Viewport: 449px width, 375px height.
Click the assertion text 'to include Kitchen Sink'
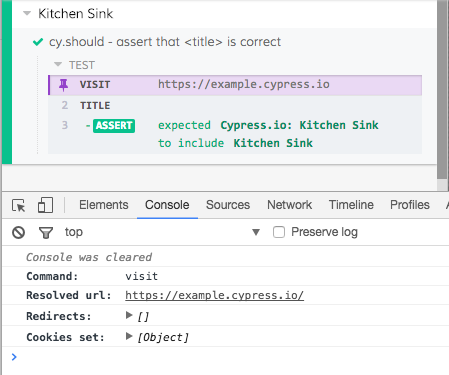click(x=235, y=143)
